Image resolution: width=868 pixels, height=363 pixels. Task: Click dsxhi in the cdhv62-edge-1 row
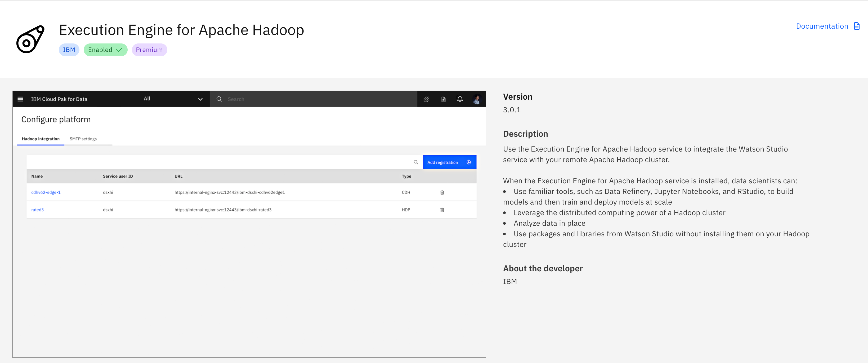(108, 192)
